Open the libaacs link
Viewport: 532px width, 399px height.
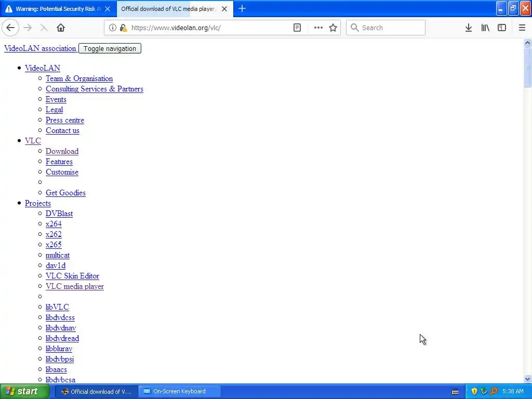(x=56, y=370)
